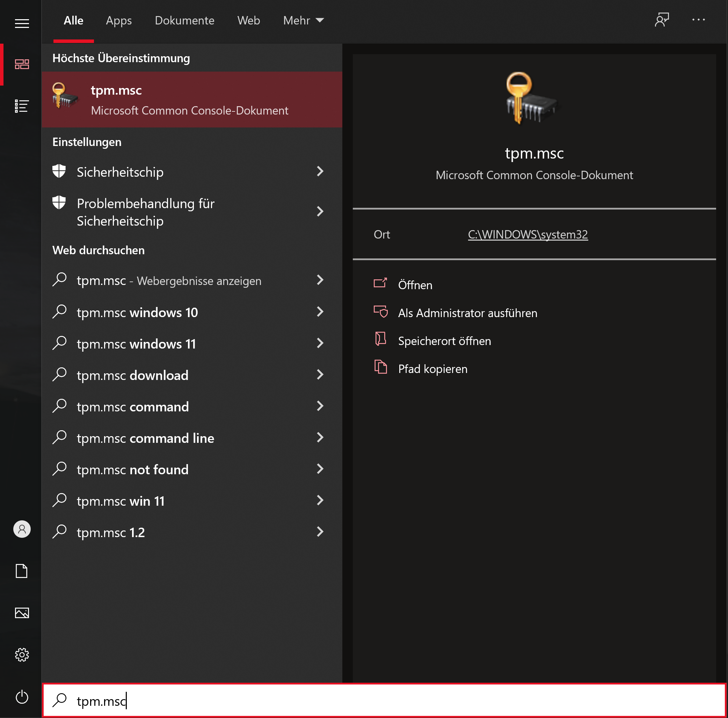Viewport: 728px width, 718px height.
Task: Click the user account avatar icon
Action: [22, 529]
